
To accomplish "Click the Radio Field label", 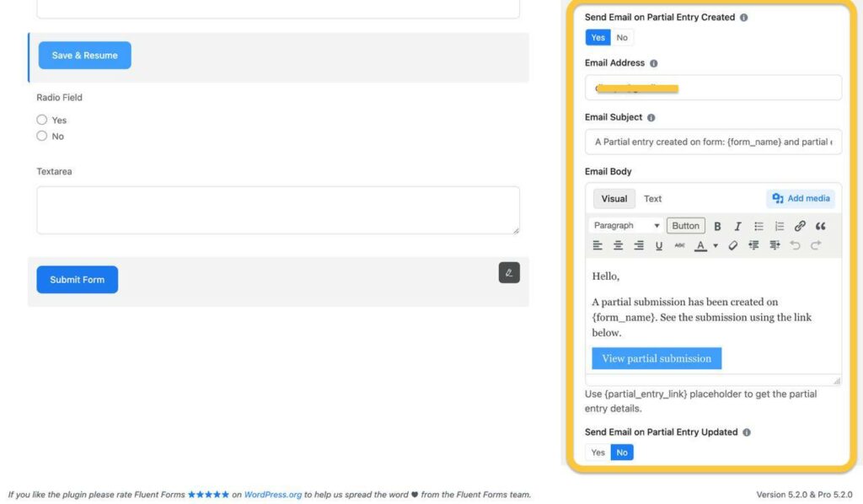I will point(60,98).
